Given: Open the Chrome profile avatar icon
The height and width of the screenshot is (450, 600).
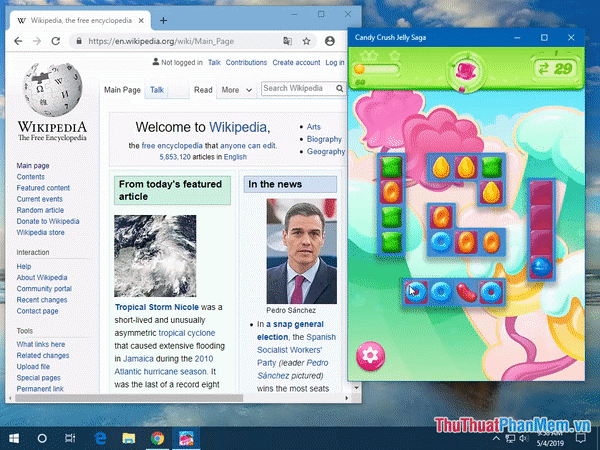Looking at the screenshot, I should [x=329, y=41].
